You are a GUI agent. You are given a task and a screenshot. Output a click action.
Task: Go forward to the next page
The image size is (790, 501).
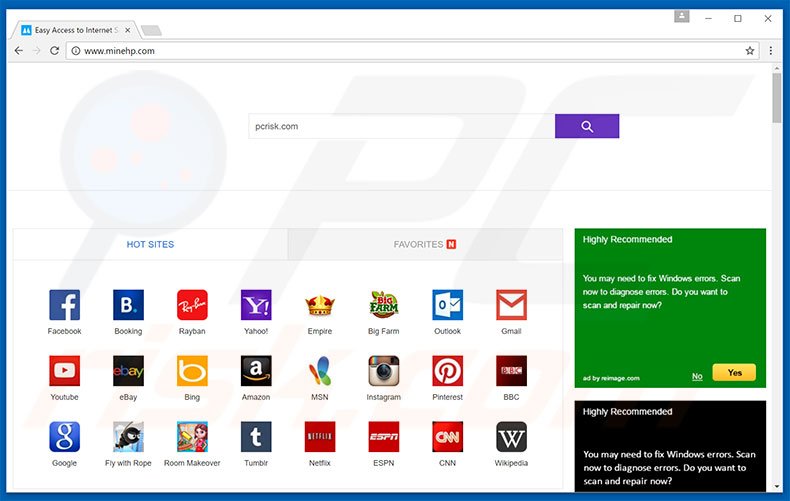click(36, 51)
